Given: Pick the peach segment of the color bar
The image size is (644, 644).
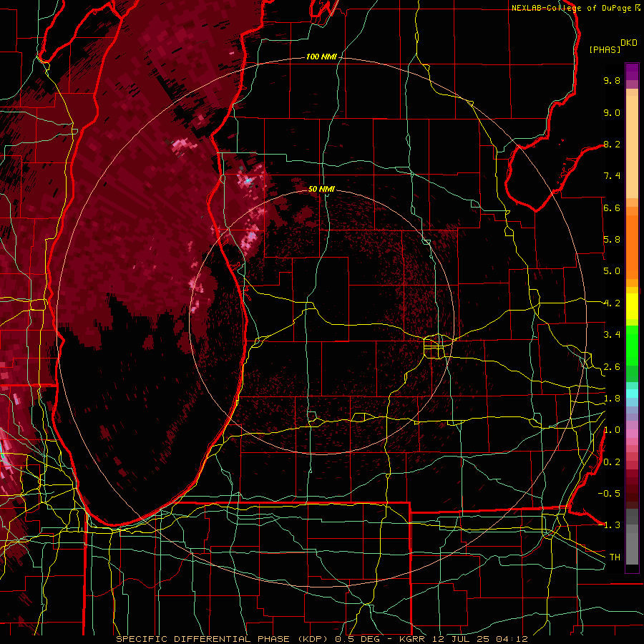Looking at the screenshot, I should click(632, 147).
